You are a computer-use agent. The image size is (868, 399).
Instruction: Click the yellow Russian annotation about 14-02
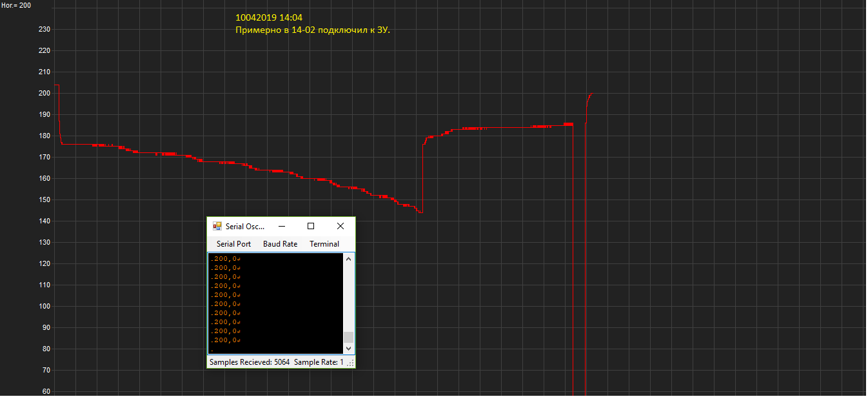point(313,30)
